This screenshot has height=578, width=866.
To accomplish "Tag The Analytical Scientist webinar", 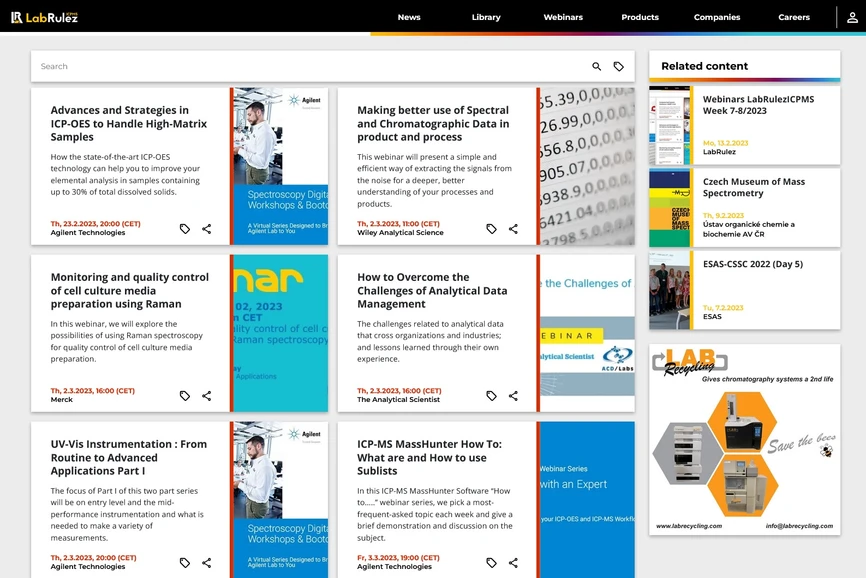I will (491, 395).
